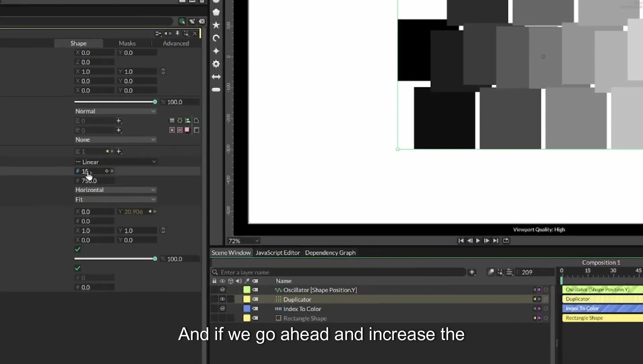643x364 pixels.
Task: Step back one frame
Action: [470, 241]
